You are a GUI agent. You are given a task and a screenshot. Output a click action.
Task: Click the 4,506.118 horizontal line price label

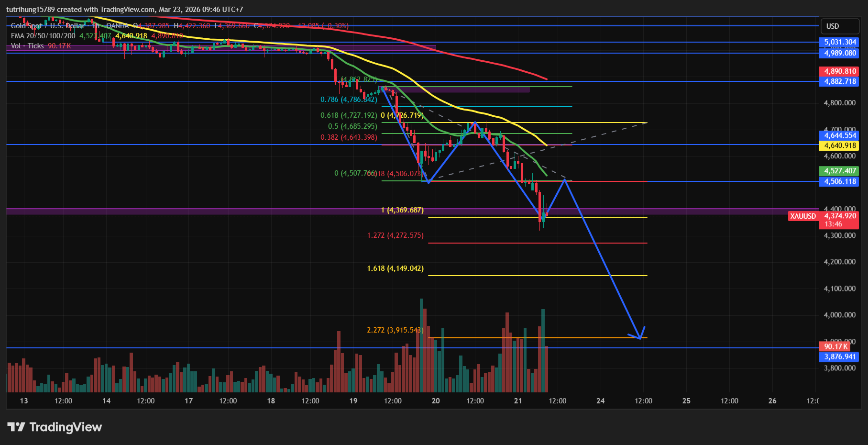pyautogui.click(x=840, y=181)
